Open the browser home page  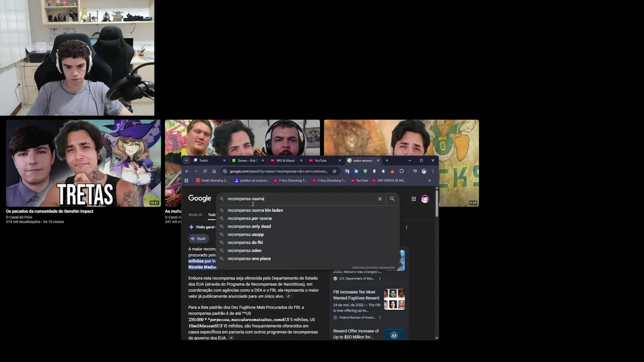point(214,171)
